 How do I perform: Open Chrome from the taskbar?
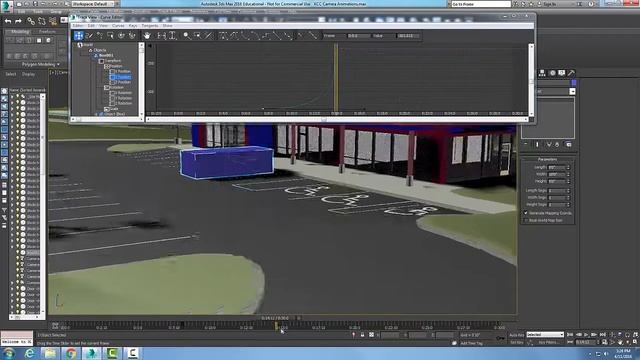(71, 353)
